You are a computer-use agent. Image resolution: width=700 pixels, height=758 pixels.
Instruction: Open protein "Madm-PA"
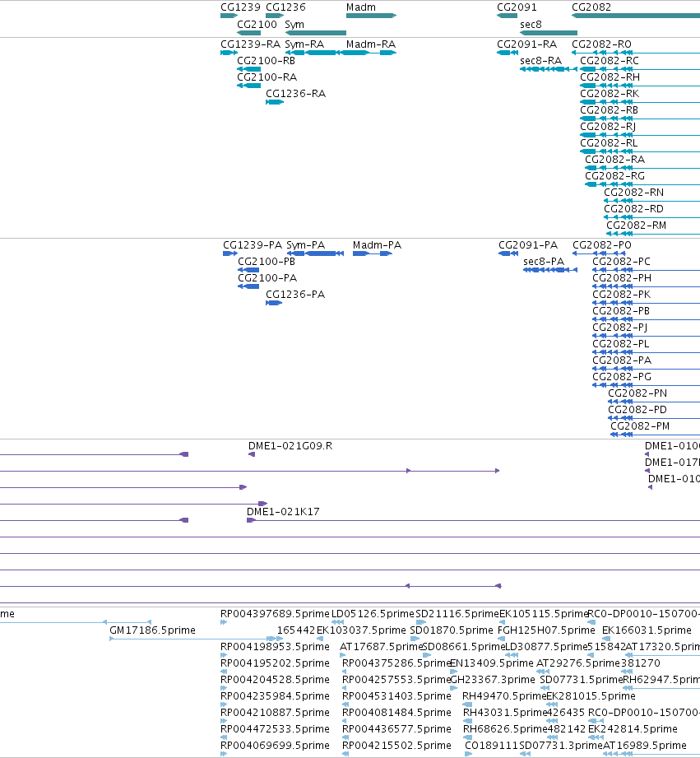click(x=378, y=245)
